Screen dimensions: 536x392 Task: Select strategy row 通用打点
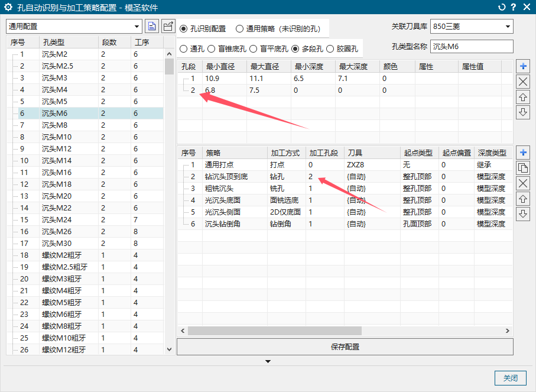click(x=345, y=165)
